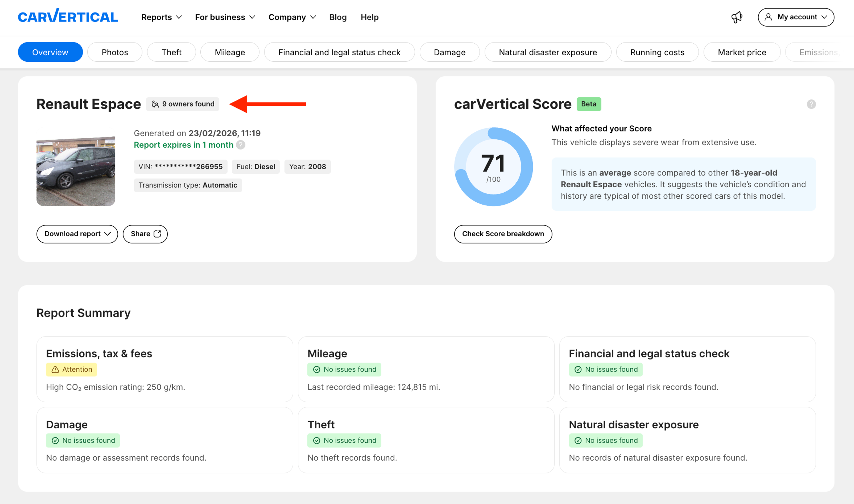Screen dimensions: 854x504
Task: Click the Attention warning triangle icon
Action: pyautogui.click(x=55, y=369)
